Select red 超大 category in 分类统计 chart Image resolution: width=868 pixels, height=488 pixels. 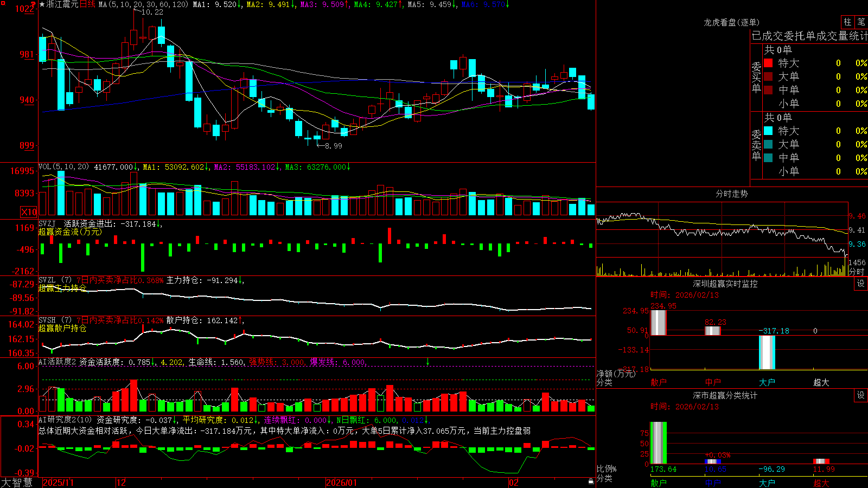821,483
